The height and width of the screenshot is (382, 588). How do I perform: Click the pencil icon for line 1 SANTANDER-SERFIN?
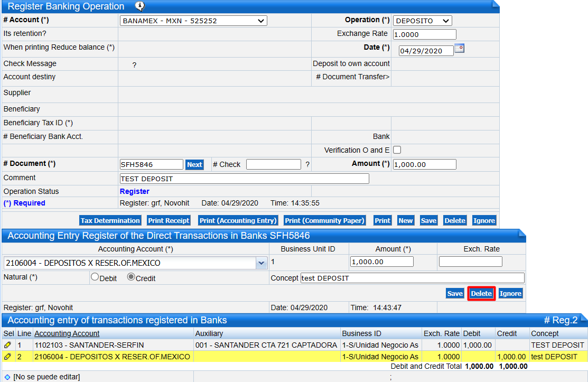tap(7, 345)
